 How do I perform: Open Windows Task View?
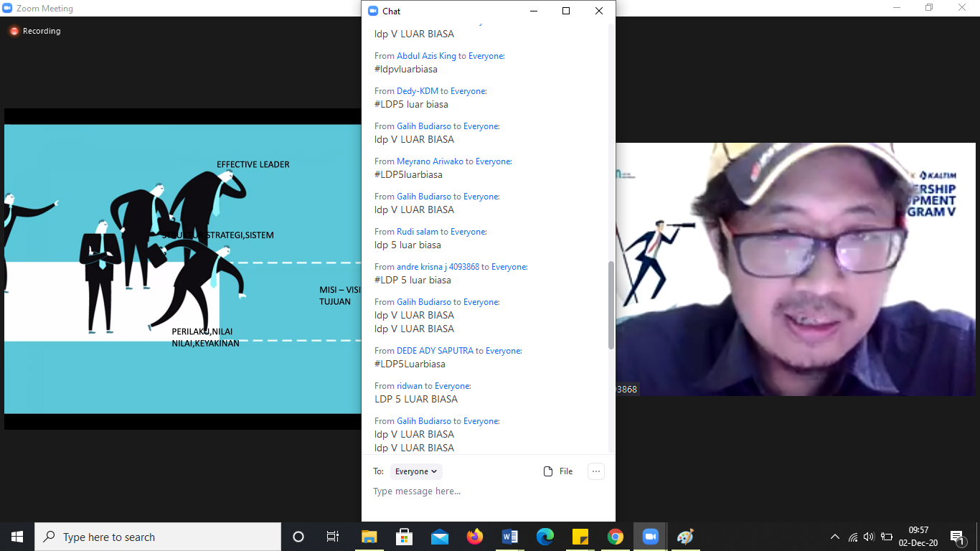[x=333, y=537]
